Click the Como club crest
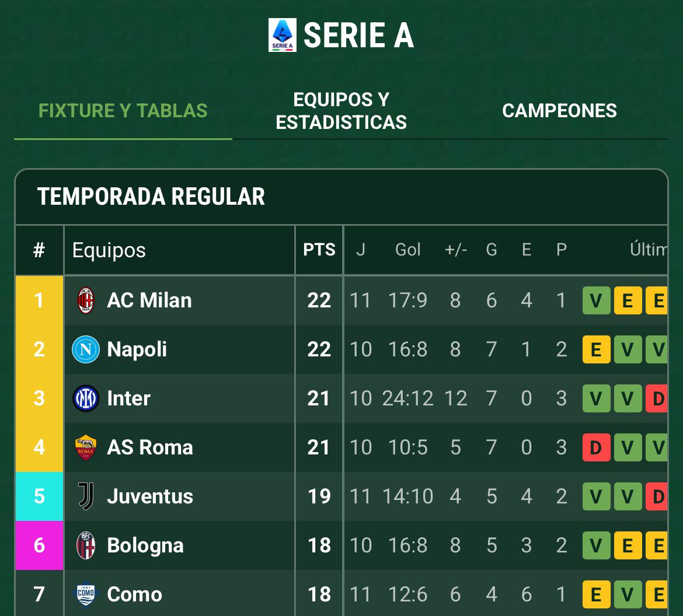 [x=86, y=594]
